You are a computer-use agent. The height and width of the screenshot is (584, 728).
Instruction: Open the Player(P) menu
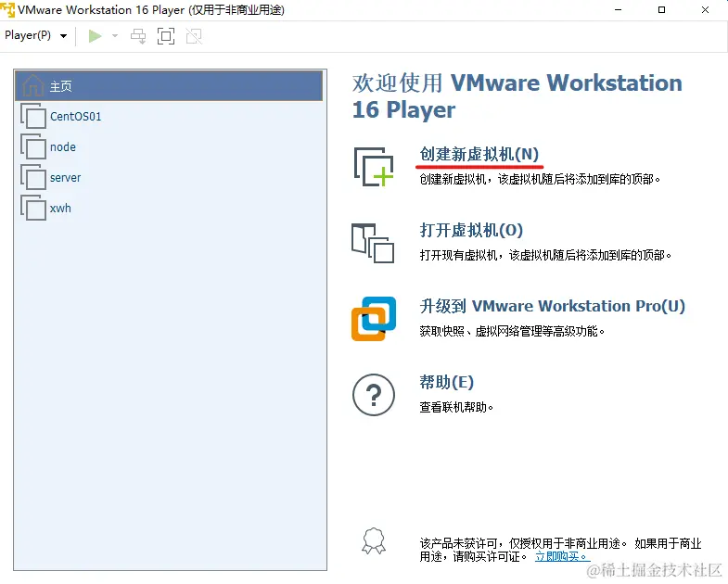[x=28, y=35]
